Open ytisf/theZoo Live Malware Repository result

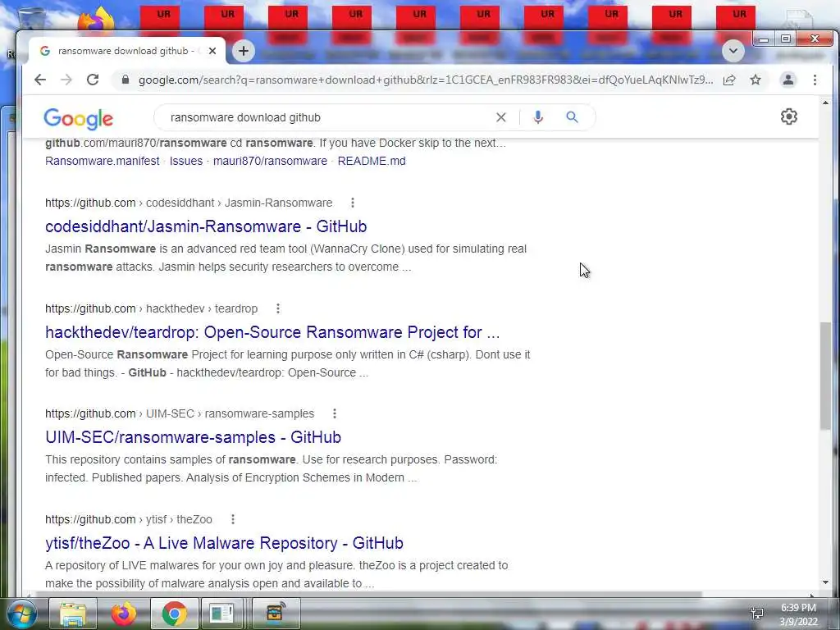pyautogui.click(x=224, y=543)
